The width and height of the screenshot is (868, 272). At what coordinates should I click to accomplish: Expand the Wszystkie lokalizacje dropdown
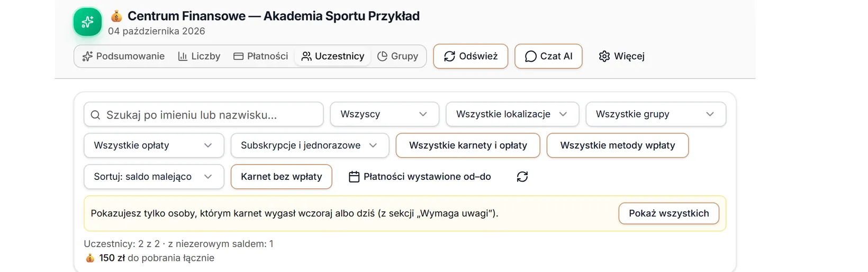[x=512, y=114]
